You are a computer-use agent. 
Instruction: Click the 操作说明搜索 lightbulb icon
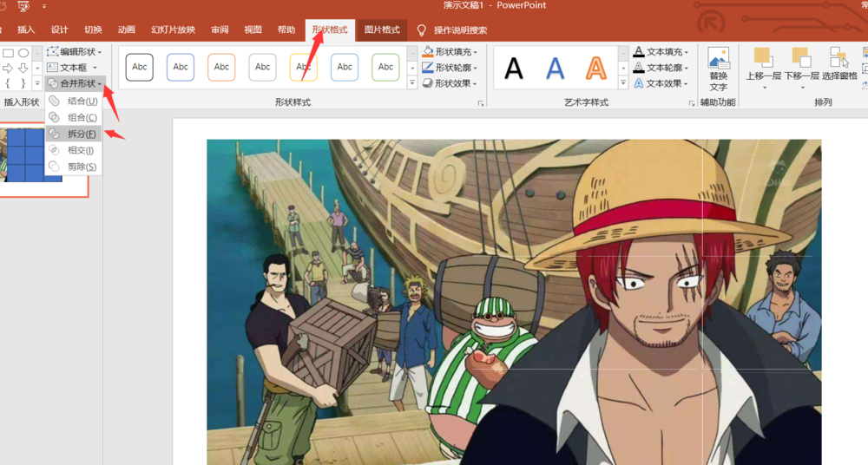pos(422,30)
